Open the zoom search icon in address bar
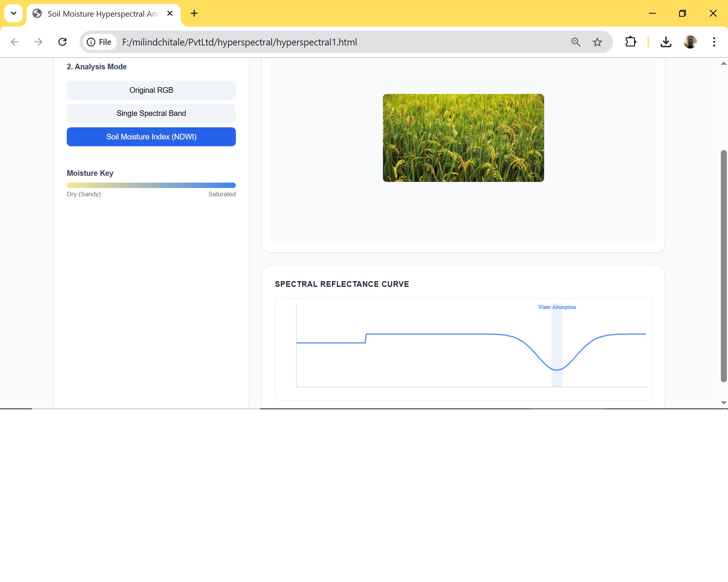The image size is (728, 582). coord(576,42)
